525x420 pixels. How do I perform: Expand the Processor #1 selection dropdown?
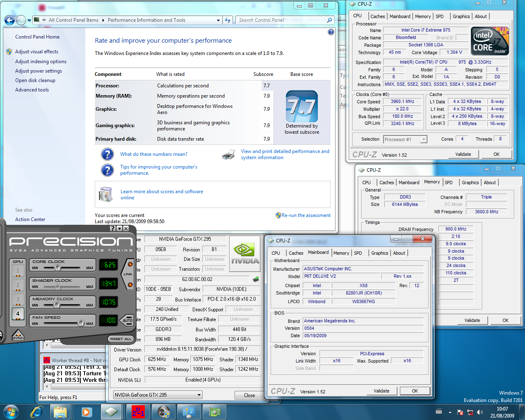424,139
